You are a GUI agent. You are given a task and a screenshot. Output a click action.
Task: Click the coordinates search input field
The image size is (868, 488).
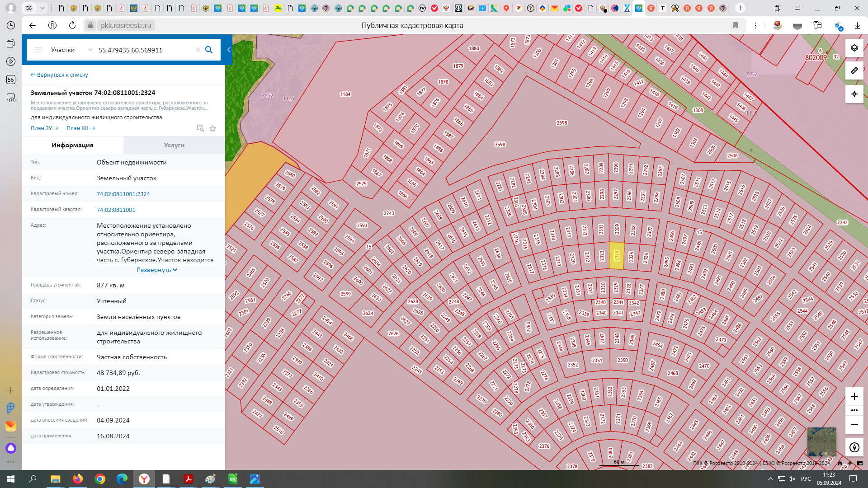(145, 50)
